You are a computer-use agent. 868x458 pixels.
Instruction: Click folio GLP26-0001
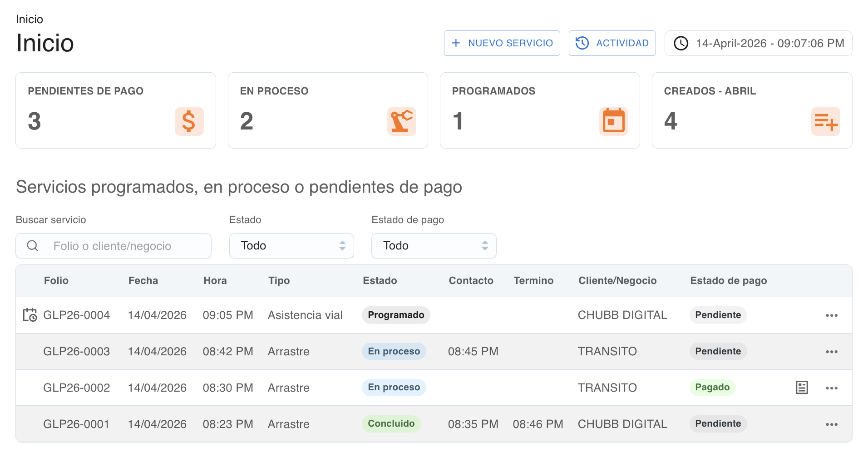click(x=76, y=424)
